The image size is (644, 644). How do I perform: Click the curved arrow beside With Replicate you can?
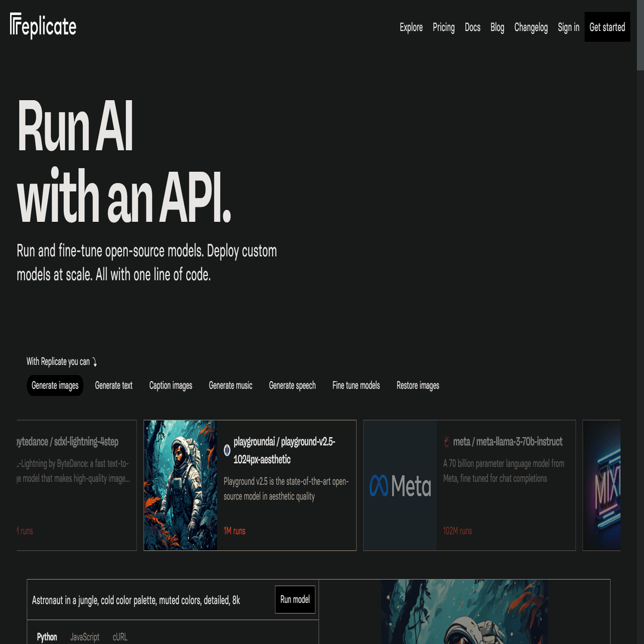(94, 362)
